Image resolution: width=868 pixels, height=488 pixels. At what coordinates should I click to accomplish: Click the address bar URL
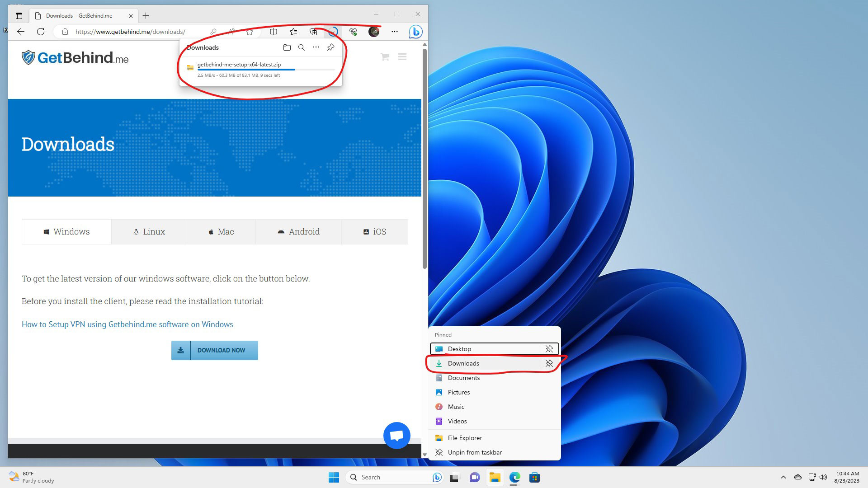pos(130,32)
